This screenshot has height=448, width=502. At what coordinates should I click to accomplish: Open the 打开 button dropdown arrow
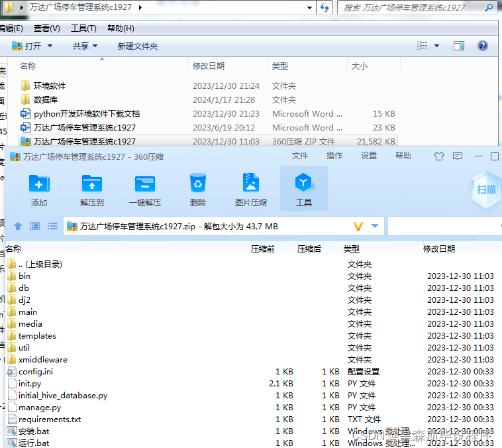coord(50,46)
